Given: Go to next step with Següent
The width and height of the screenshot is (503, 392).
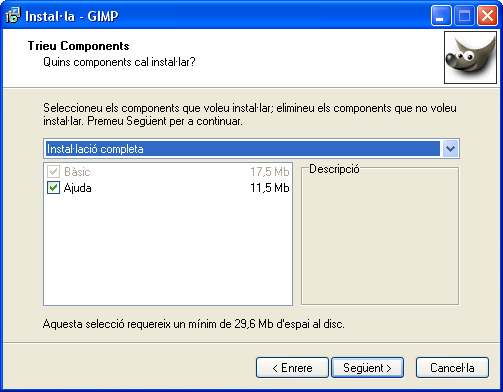Looking at the screenshot, I should pyautogui.click(x=367, y=368).
